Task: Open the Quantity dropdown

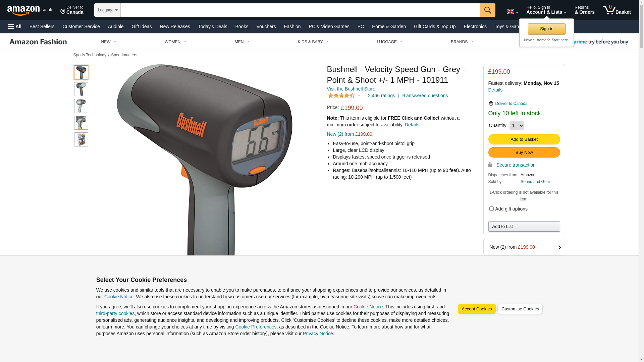Action: [517, 126]
